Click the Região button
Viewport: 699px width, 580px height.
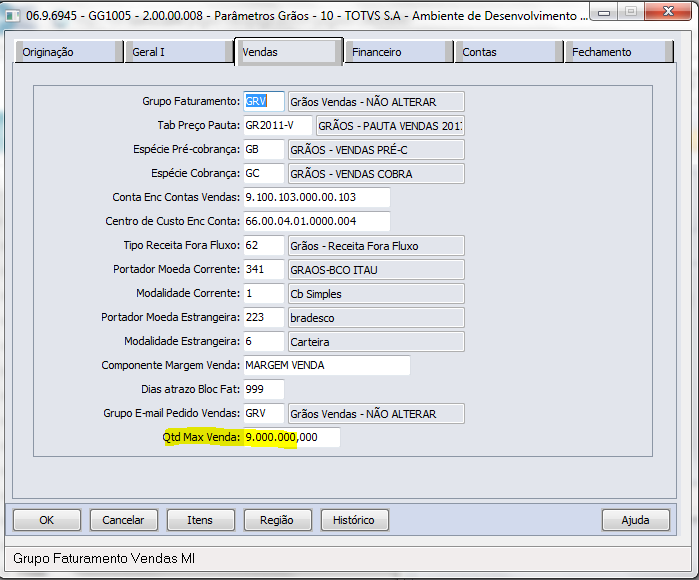[277, 520]
